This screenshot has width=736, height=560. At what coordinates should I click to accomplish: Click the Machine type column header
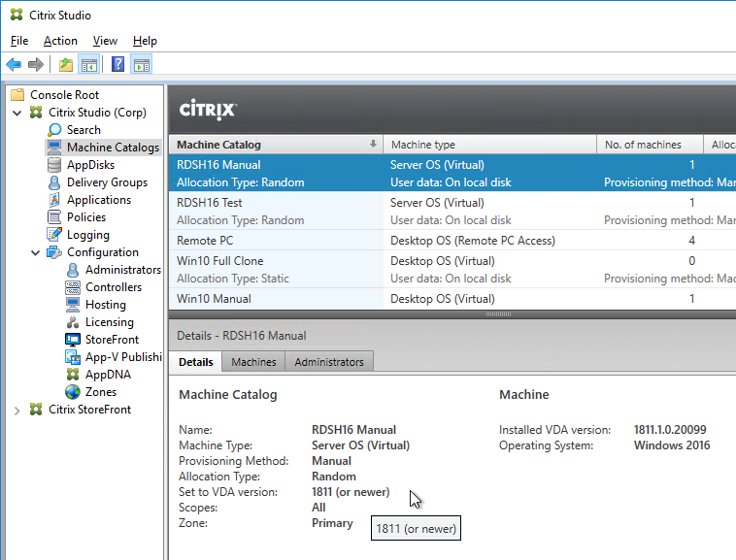click(489, 145)
